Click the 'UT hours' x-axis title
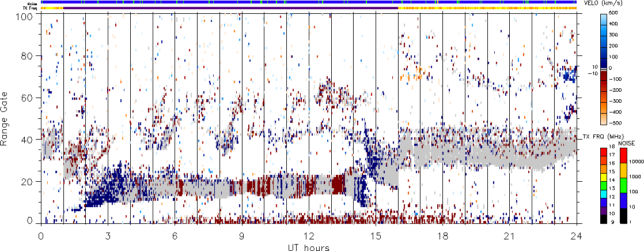Image resolution: width=644 pixels, height=251 pixels. tap(309, 247)
